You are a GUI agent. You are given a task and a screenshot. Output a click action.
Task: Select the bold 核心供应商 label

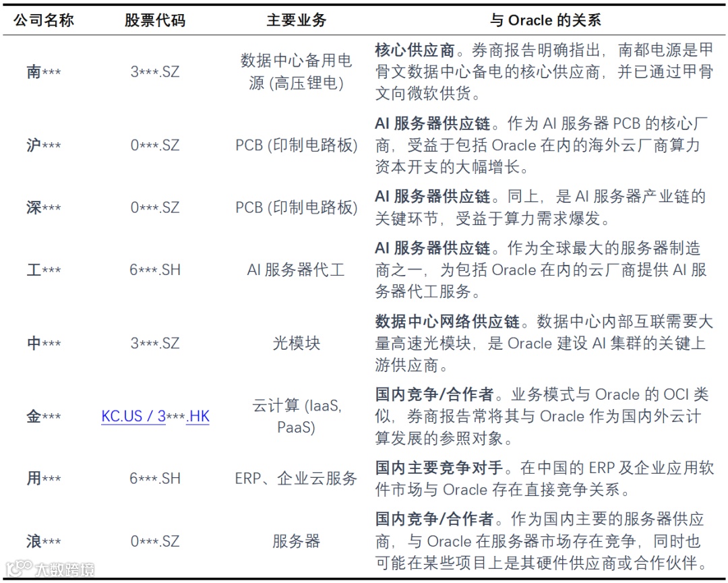coord(415,50)
